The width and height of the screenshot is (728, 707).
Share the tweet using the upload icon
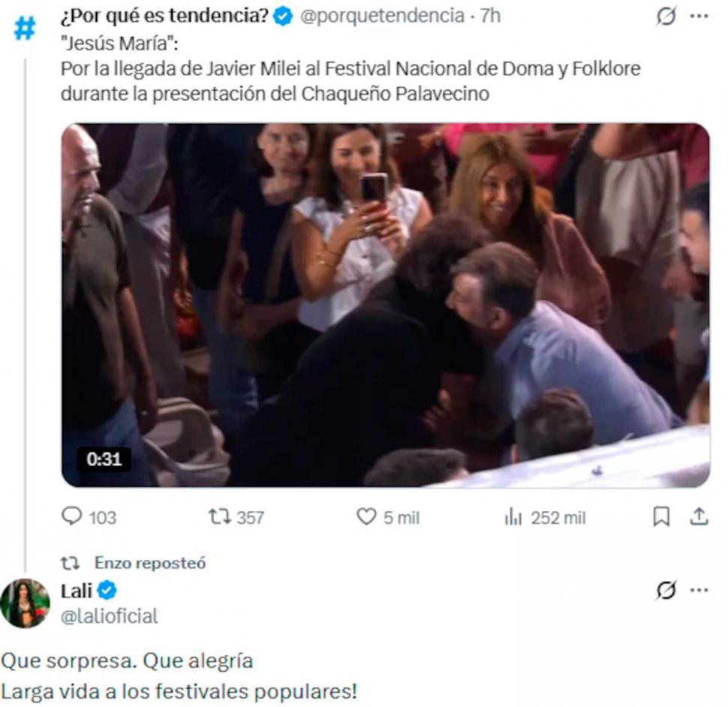(699, 517)
